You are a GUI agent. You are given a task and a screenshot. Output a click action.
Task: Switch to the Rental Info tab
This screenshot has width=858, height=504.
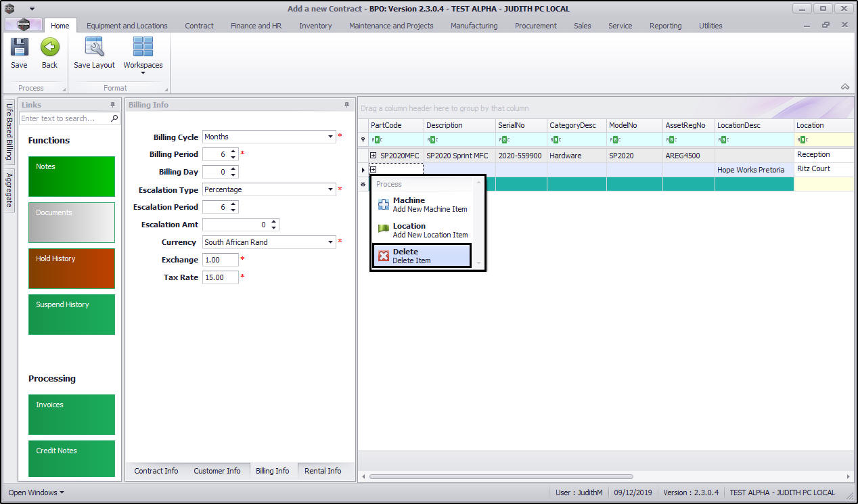click(323, 471)
